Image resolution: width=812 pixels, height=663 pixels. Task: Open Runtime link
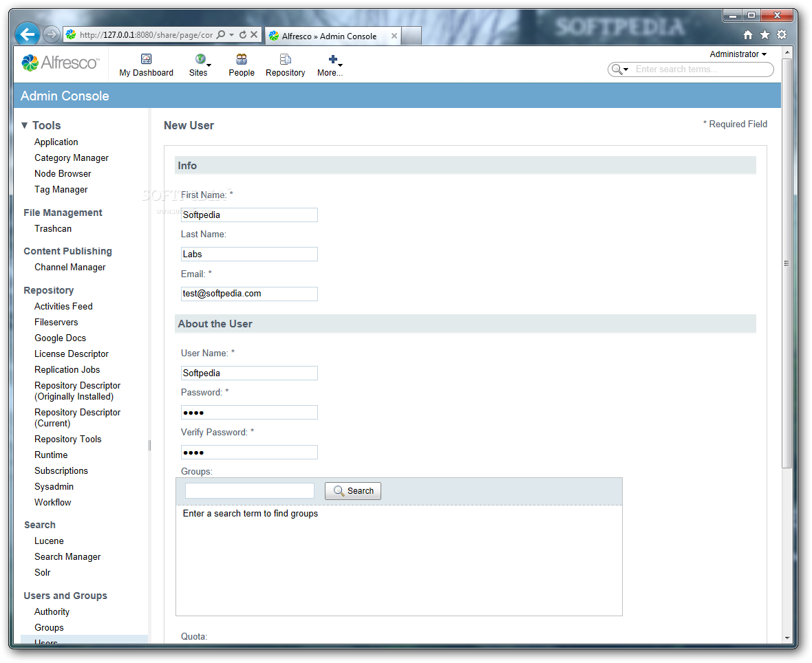point(51,455)
